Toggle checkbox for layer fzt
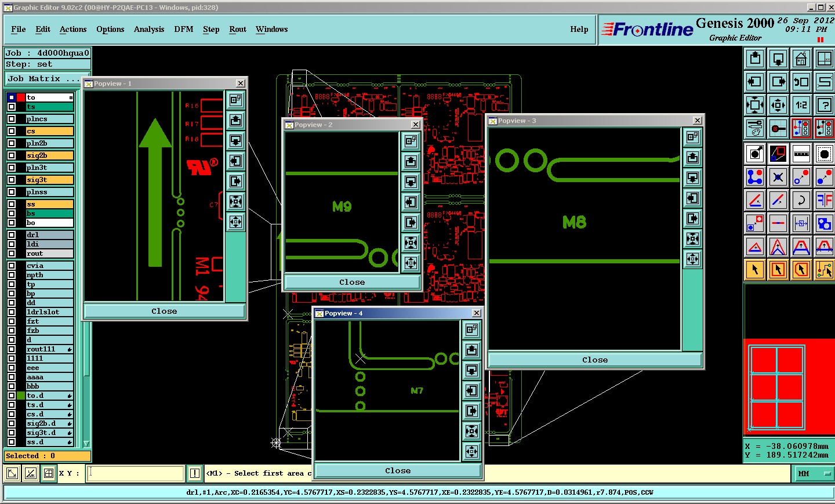The image size is (835, 504). coord(12,321)
